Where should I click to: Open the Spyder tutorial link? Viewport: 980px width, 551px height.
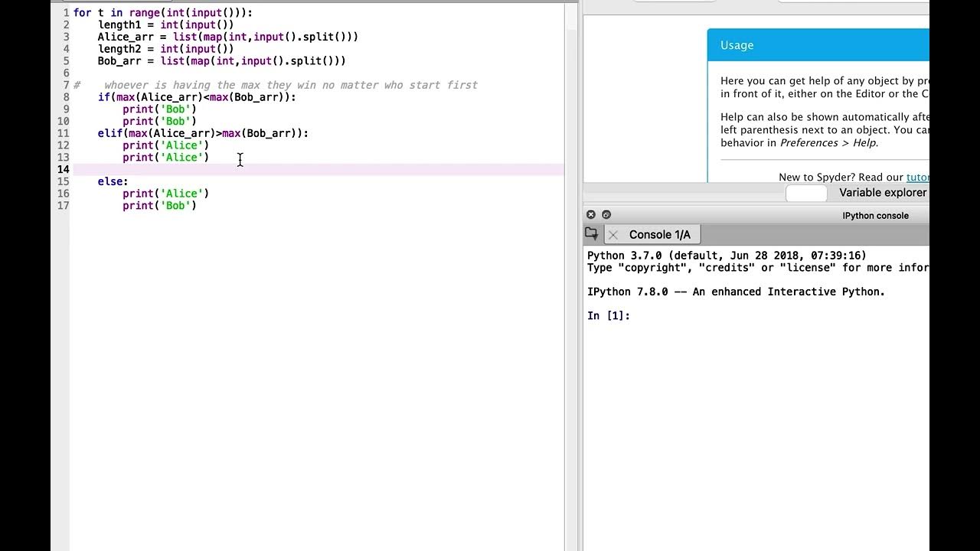coord(917,177)
